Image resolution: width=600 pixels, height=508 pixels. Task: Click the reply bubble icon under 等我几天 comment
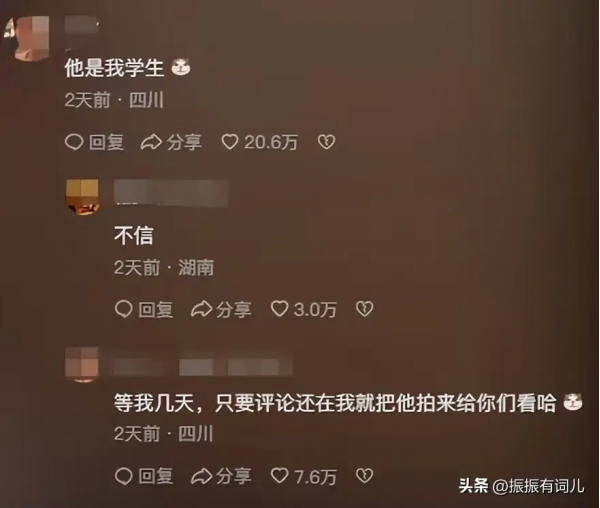[x=124, y=476]
